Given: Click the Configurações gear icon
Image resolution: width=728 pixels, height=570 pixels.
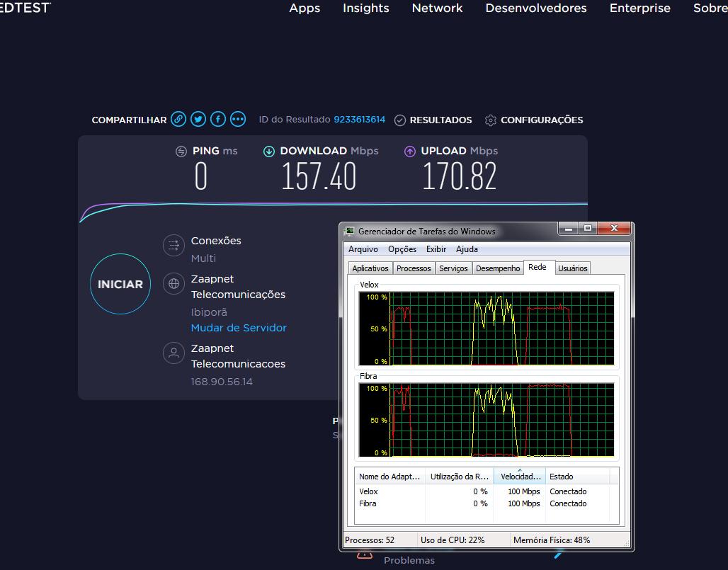Looking at the screenshot, I should [490, 120].
